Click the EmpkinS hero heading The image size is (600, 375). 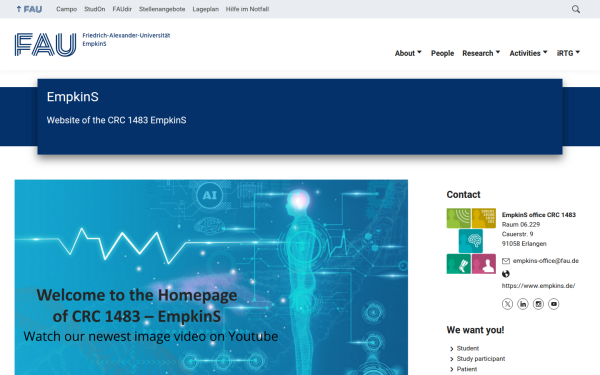tap(73, 97)
